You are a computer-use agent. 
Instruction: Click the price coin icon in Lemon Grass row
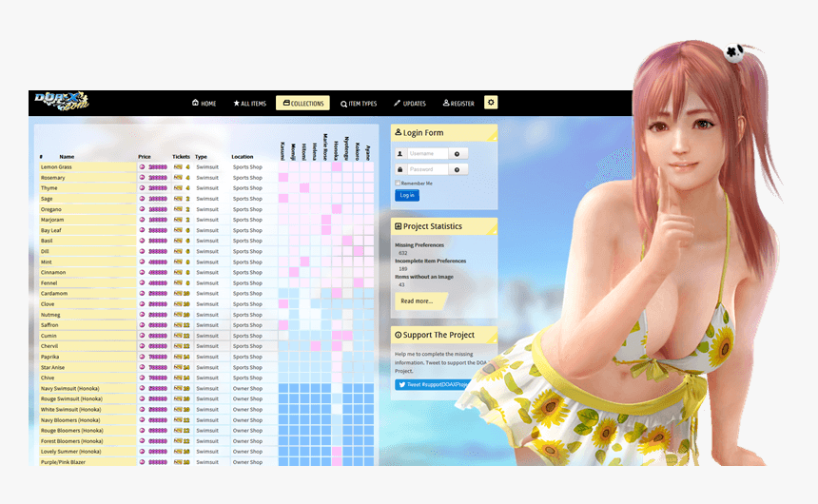click(142, 167)
